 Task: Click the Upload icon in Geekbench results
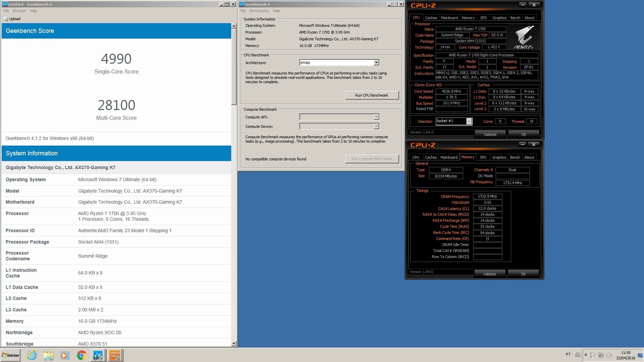[x=6, y=19]
